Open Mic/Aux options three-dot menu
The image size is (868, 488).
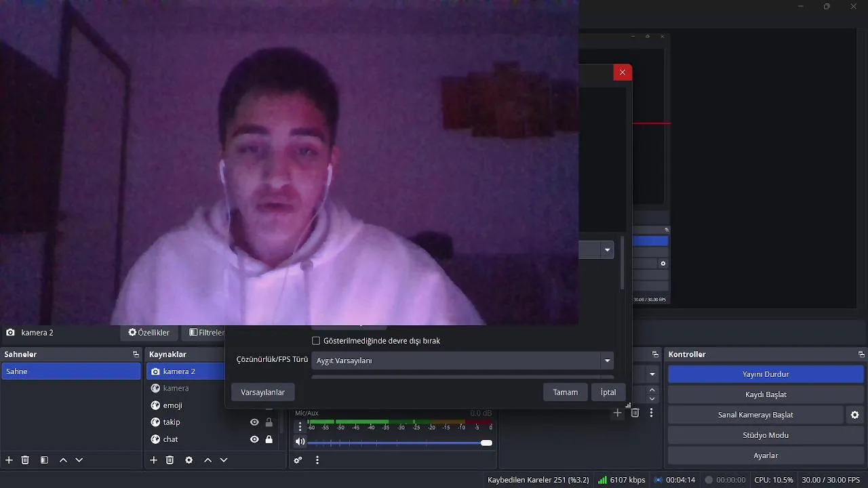tap(300, 427)
